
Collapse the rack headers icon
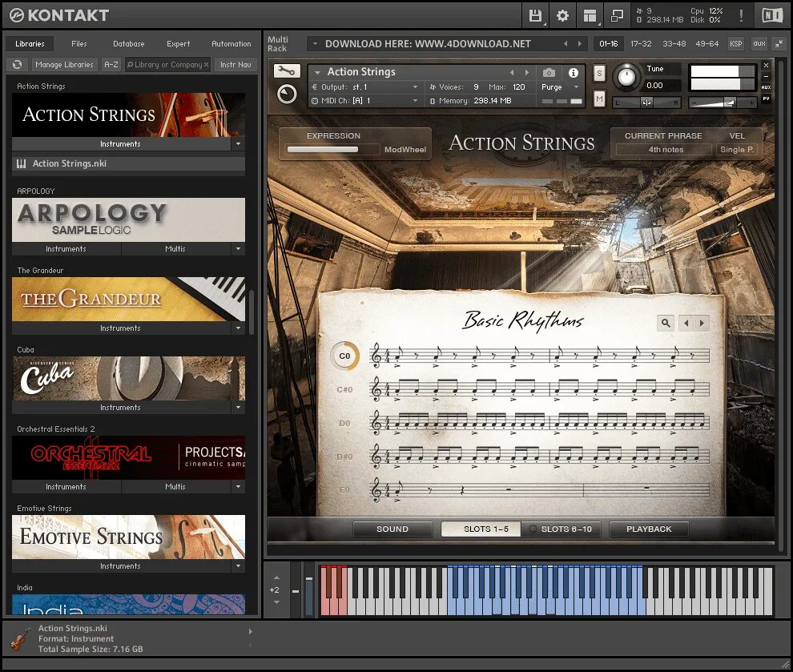(x=779, y=44)
